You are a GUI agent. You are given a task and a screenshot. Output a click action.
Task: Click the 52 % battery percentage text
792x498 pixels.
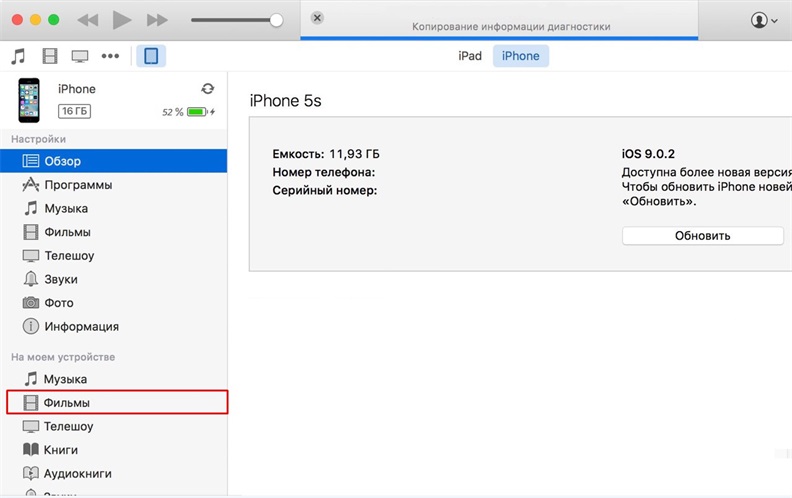tap(173, 112)
